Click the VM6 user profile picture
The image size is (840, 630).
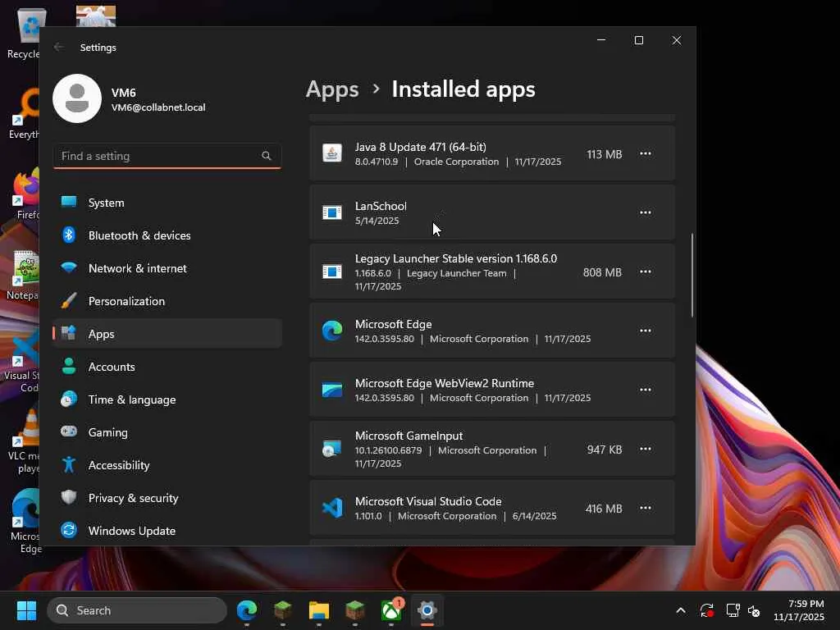[x=77, y=98]
